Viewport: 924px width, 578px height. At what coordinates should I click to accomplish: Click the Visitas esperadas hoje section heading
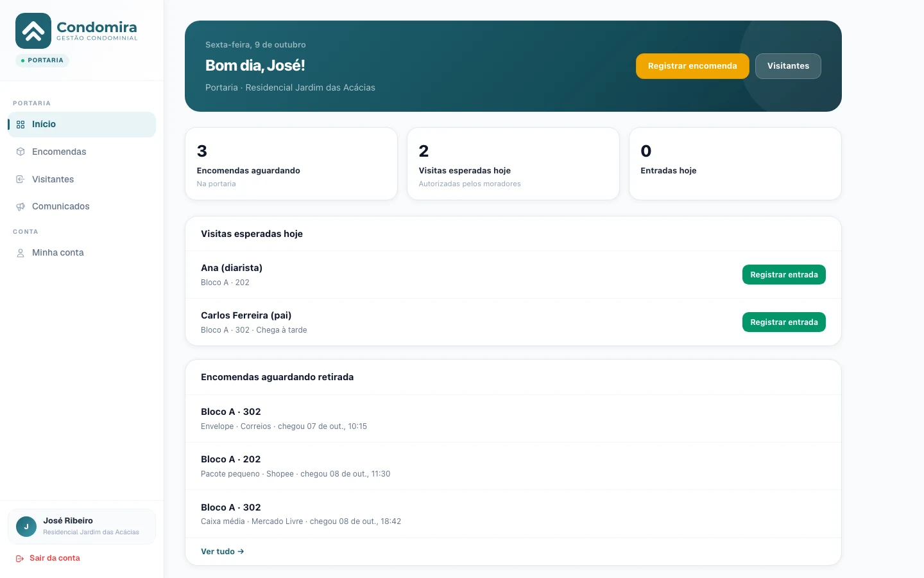[252, 234]
